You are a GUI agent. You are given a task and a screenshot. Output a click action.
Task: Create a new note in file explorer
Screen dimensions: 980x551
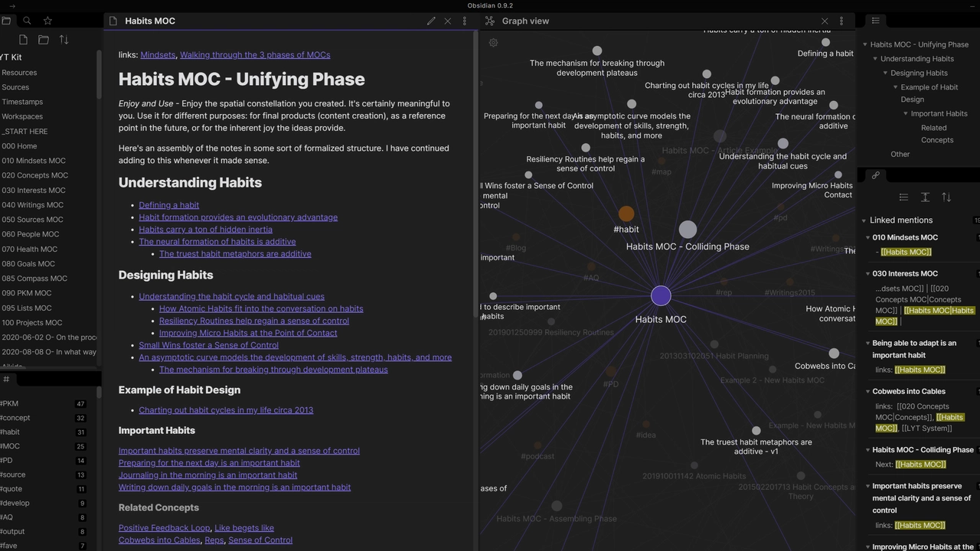(23, 40)
